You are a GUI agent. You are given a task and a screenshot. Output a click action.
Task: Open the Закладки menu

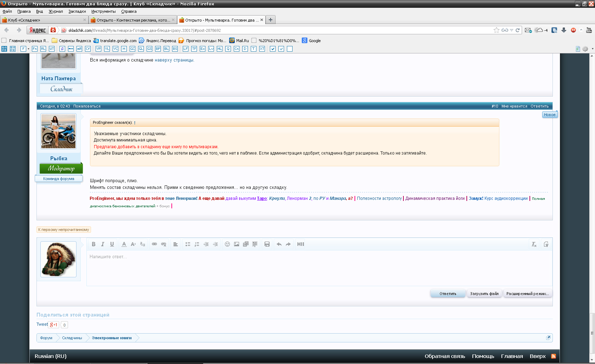point(77,11)
